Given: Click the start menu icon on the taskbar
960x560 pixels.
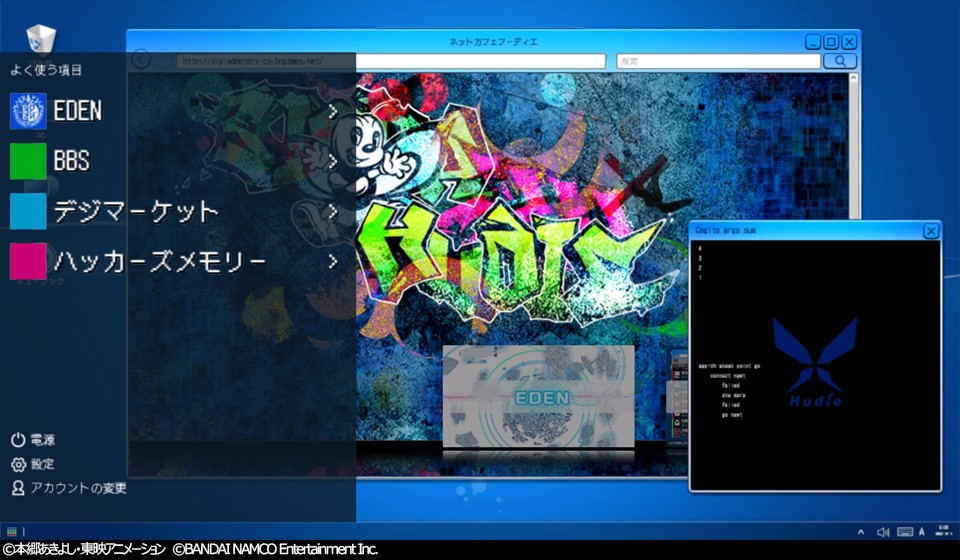Looking at the screenshot, I should pyautogui.click(x=11, y=532).
